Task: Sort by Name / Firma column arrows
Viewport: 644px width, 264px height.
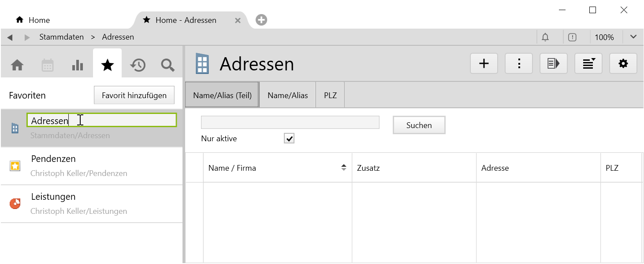Action: [344, 168]
